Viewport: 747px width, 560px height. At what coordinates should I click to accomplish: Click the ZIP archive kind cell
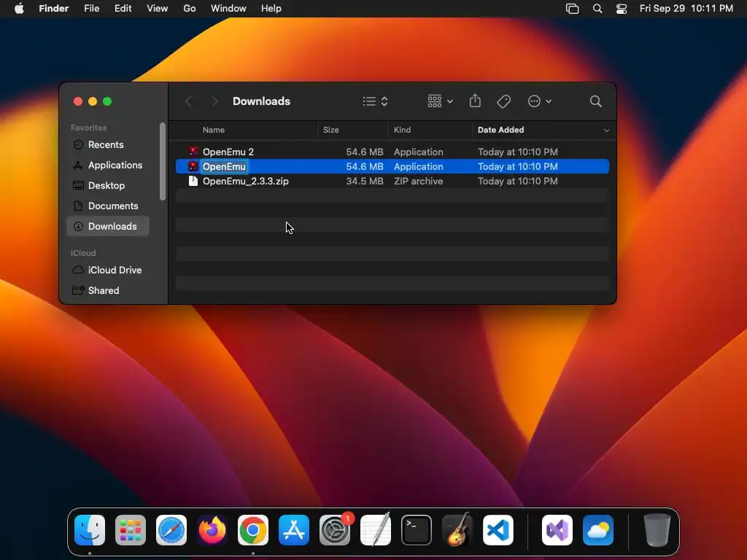(418, 181)
